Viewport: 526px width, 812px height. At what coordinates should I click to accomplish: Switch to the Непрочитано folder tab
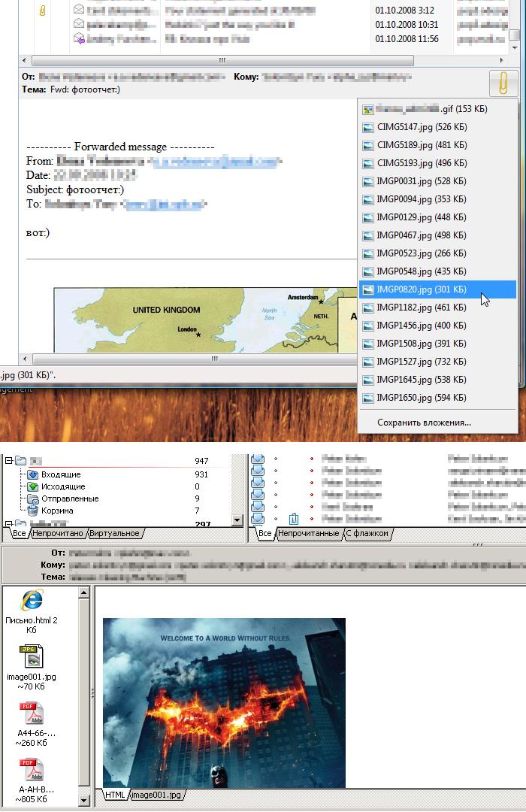[59, 533]
